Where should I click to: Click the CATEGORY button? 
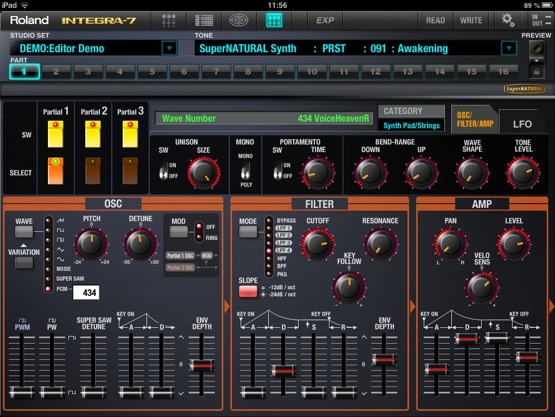[411, 112]
